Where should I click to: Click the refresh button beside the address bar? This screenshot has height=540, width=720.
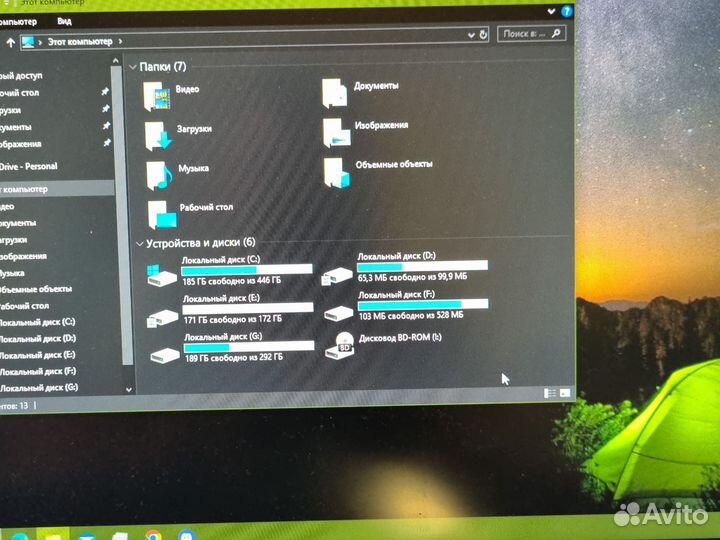click(x=484, y=35)
